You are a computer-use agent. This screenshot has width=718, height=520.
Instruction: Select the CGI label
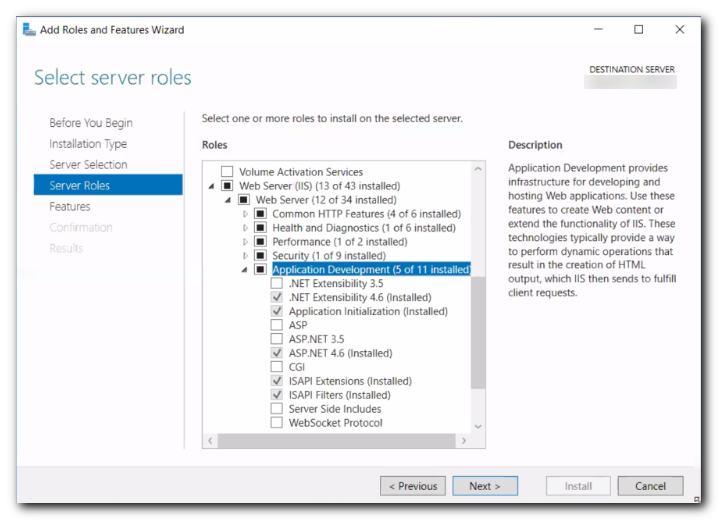click(x=297, y=367)
